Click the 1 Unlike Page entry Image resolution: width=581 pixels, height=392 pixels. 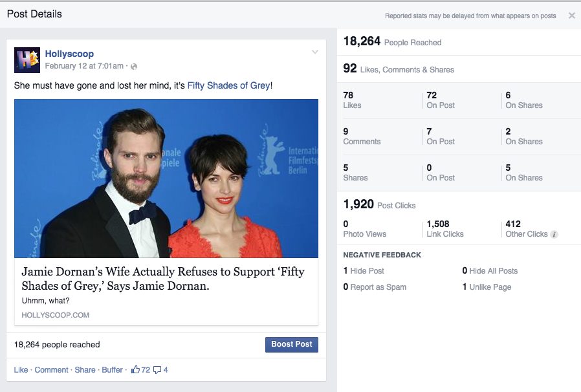pos(487,287)
